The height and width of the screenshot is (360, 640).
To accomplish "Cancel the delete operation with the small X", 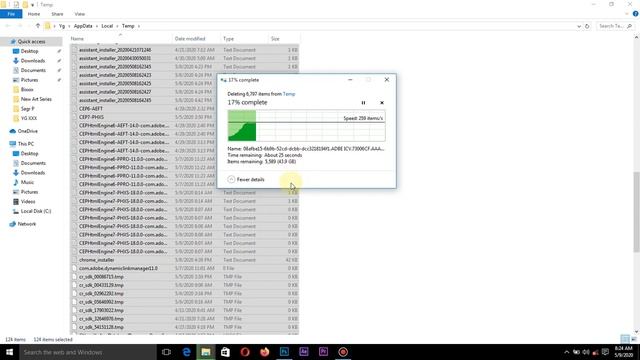I will (382, 103).
